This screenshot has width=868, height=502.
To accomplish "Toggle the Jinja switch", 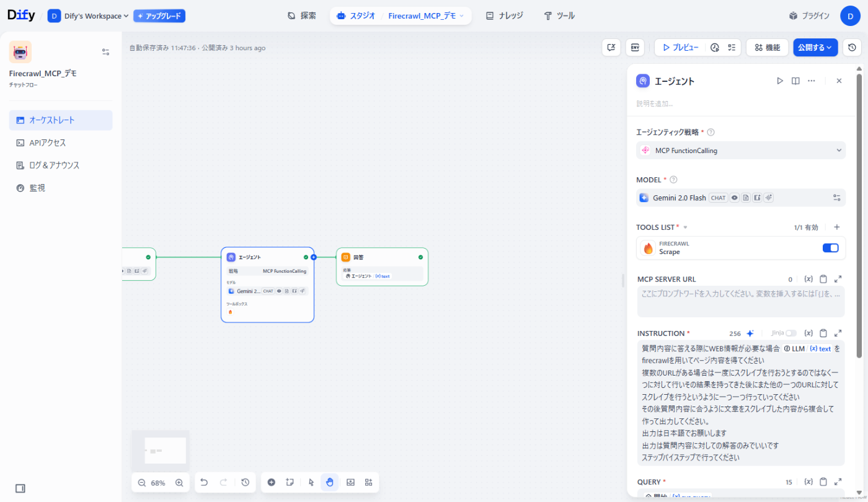I will pos(791,333).
